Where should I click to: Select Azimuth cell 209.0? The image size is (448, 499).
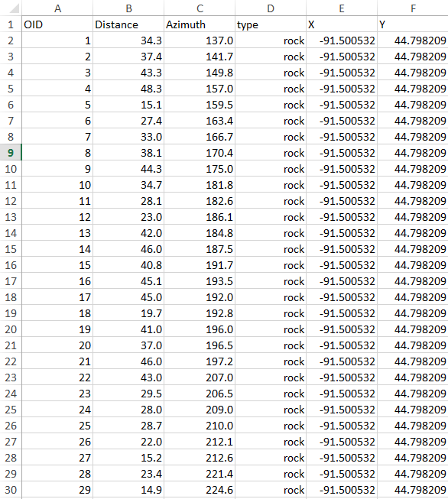coord(200,410)
